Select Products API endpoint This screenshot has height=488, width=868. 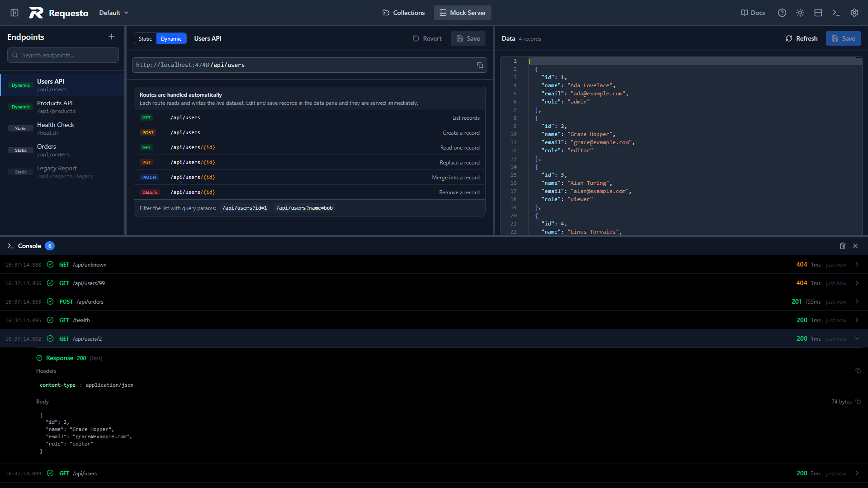pos(62,107)
